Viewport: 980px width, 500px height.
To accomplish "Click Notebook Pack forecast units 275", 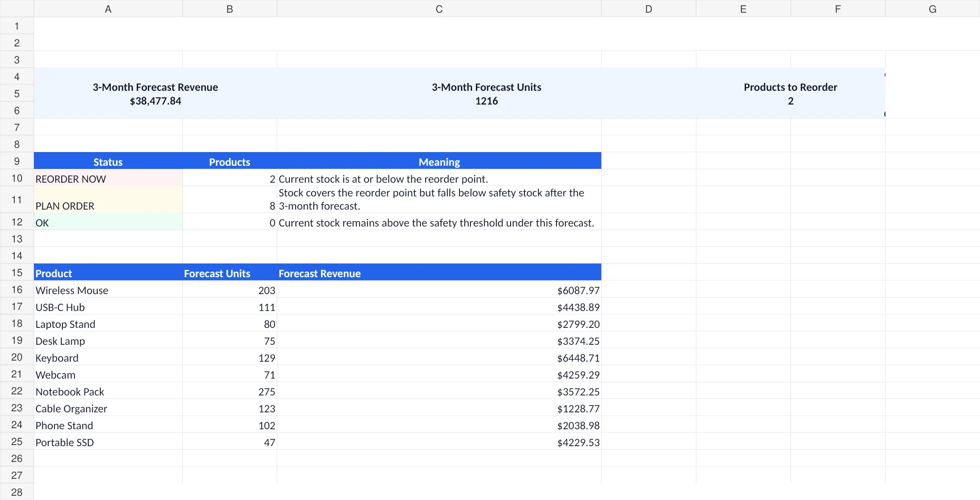I will (230, 391).
